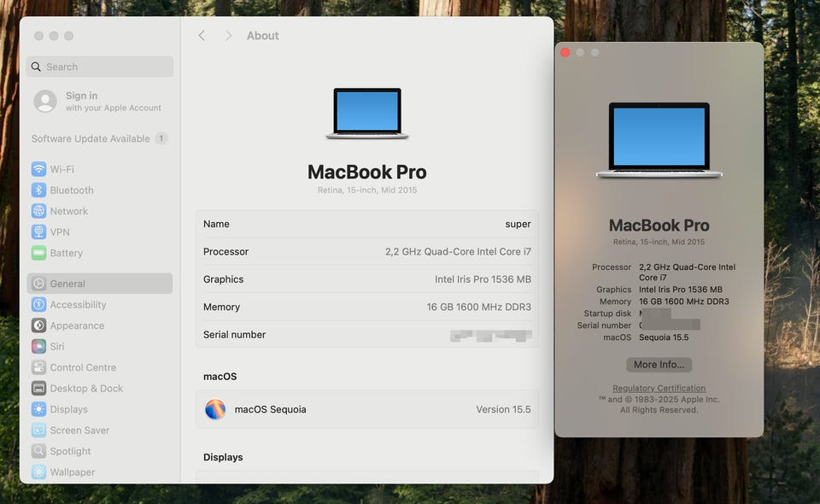The height and width of the screenshot is (504, 820).
Task: Click Sequoia 15.5 in About This Mac
Action: point(664,337)
